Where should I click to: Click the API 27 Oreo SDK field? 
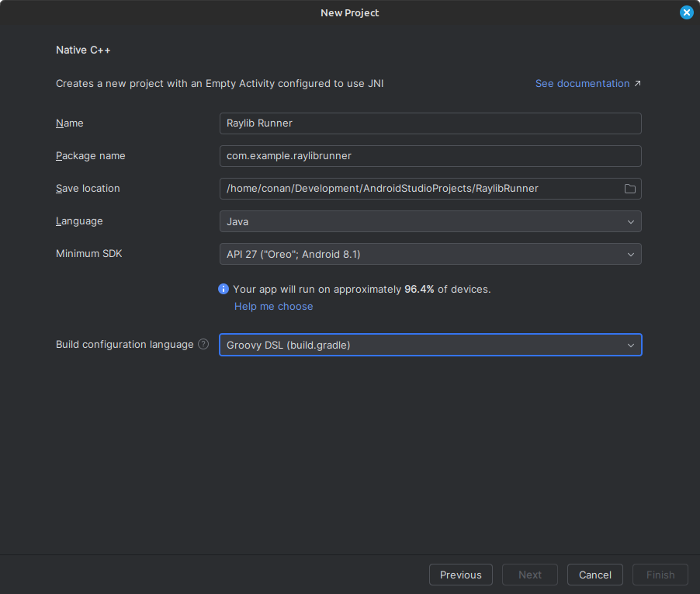[430, 253]
